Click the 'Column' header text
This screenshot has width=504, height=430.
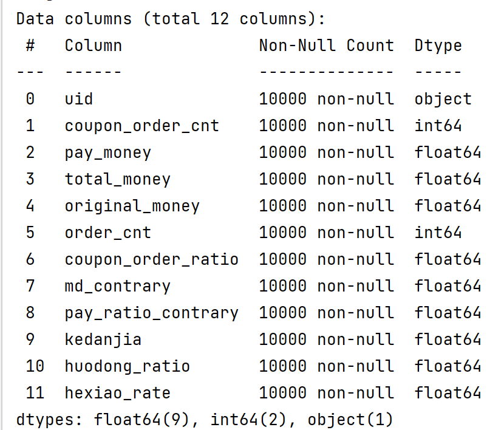[x=93, y=46]
